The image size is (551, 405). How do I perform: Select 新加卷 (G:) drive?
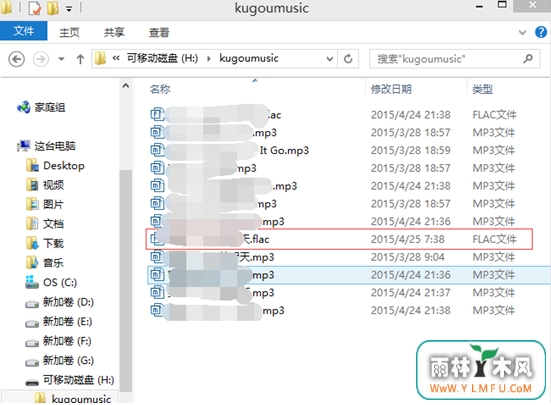coord(68,360)
